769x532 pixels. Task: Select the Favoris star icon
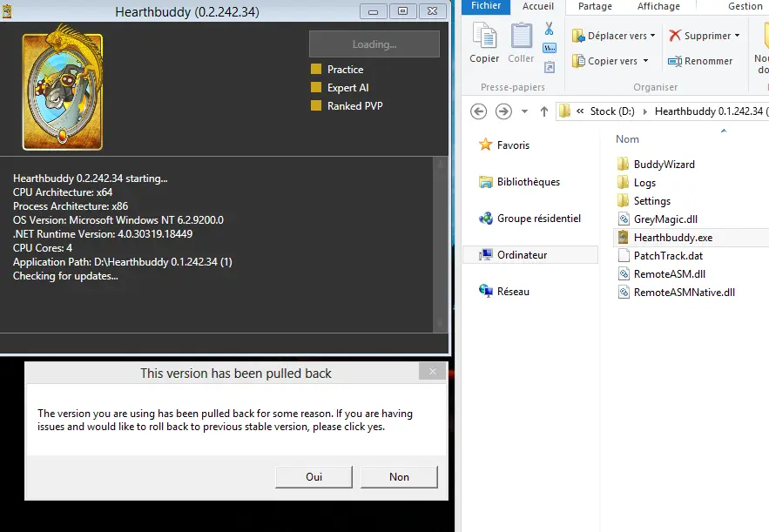tap(486, 145)
